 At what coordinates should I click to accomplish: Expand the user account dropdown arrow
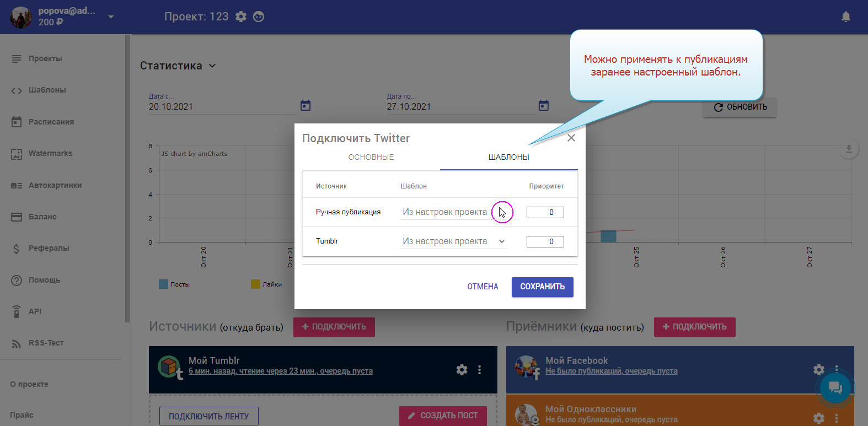[111, 17]
